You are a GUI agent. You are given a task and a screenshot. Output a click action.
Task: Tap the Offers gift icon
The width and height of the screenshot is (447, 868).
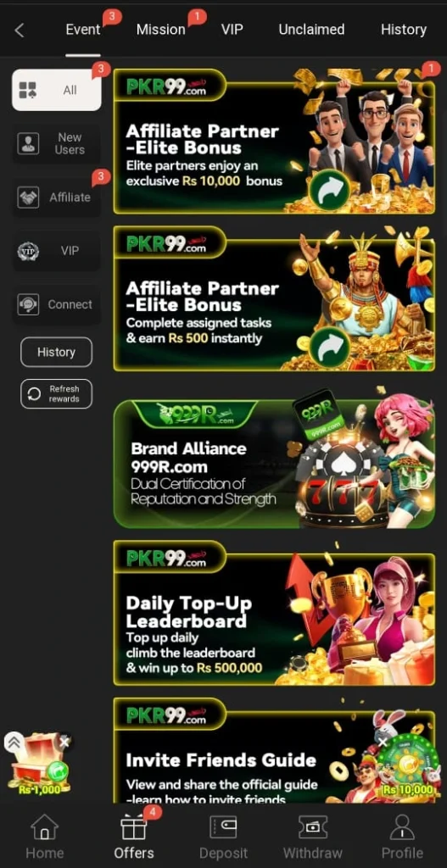point(133,827)
